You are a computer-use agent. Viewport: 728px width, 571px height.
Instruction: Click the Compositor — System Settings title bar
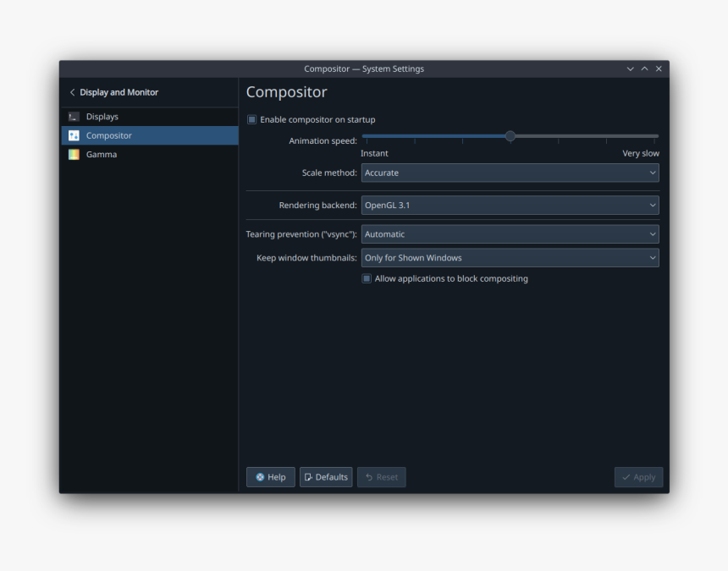click(x=364, y=69)
